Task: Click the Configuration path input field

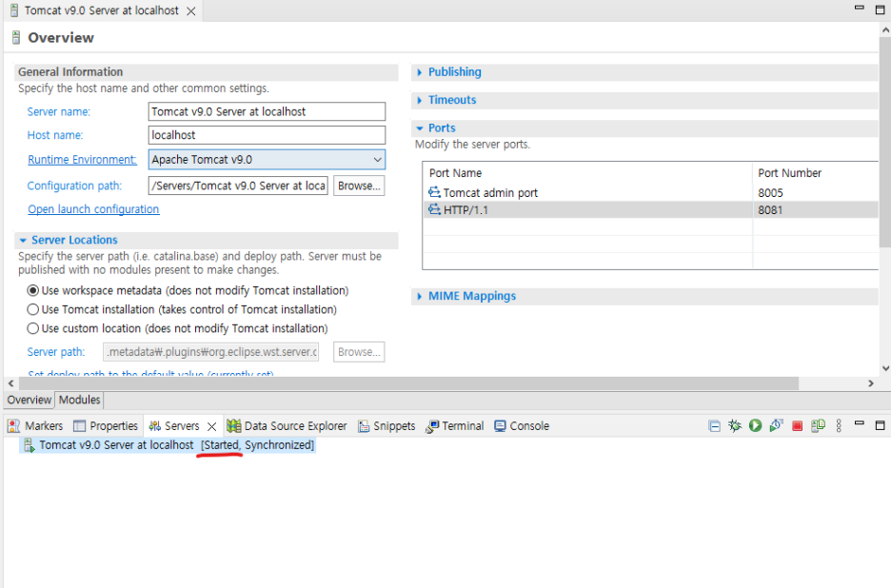Action: [x=238, y=186]
